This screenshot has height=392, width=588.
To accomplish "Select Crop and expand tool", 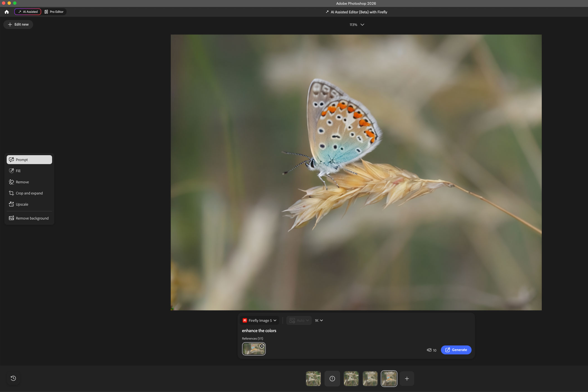I will pyautogui.click(x=29, y=193).
